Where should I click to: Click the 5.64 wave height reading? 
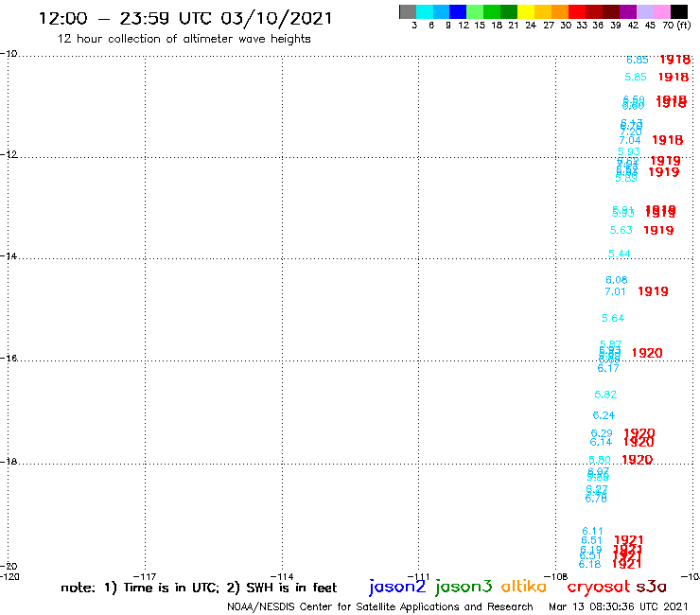click(613, 318)
